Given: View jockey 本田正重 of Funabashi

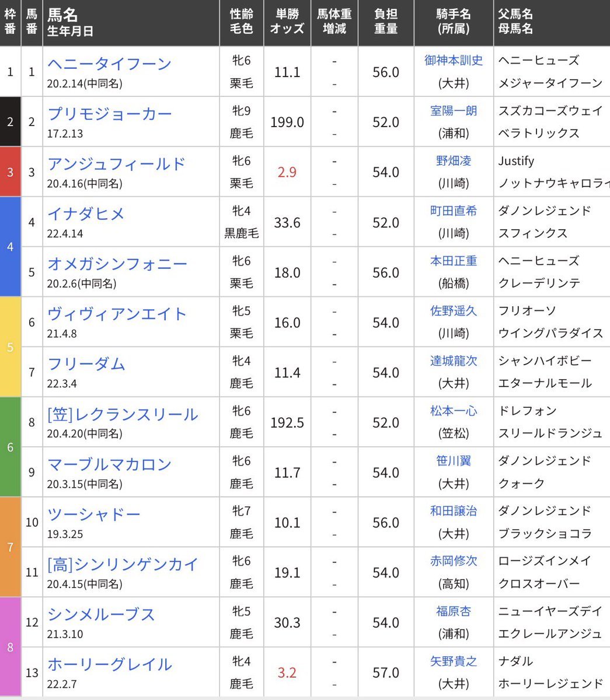Looking at the screenshot, I should [454, 261].
